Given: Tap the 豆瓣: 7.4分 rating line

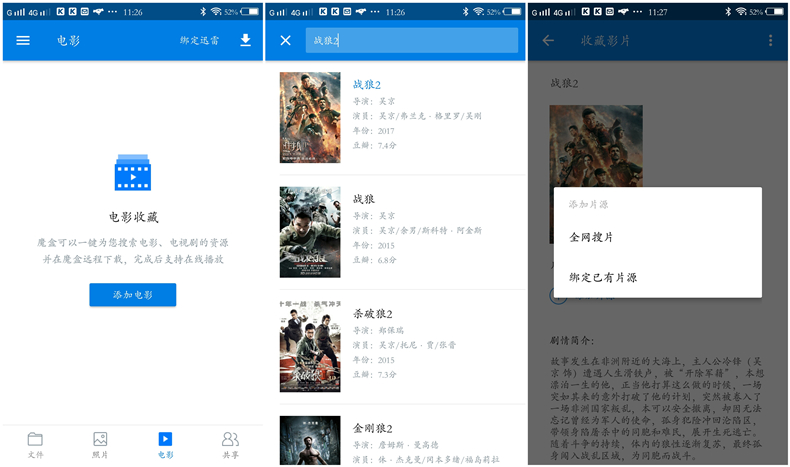Looking at the screenshot, I should pos(374,146).
